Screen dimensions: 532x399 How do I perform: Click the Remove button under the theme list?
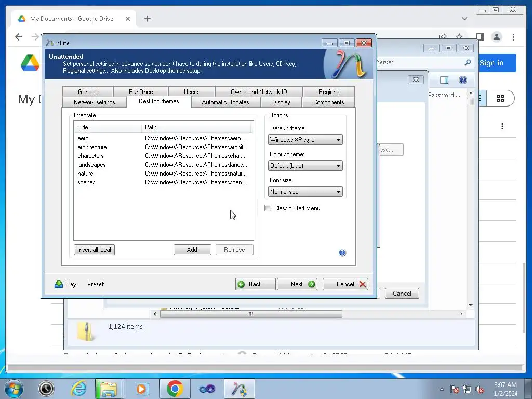point(234,250)
